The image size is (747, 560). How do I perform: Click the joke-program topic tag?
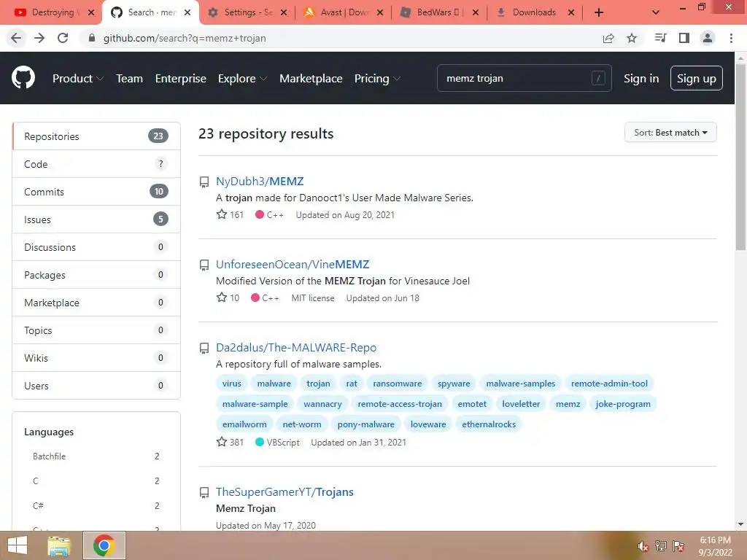point(623,404)
